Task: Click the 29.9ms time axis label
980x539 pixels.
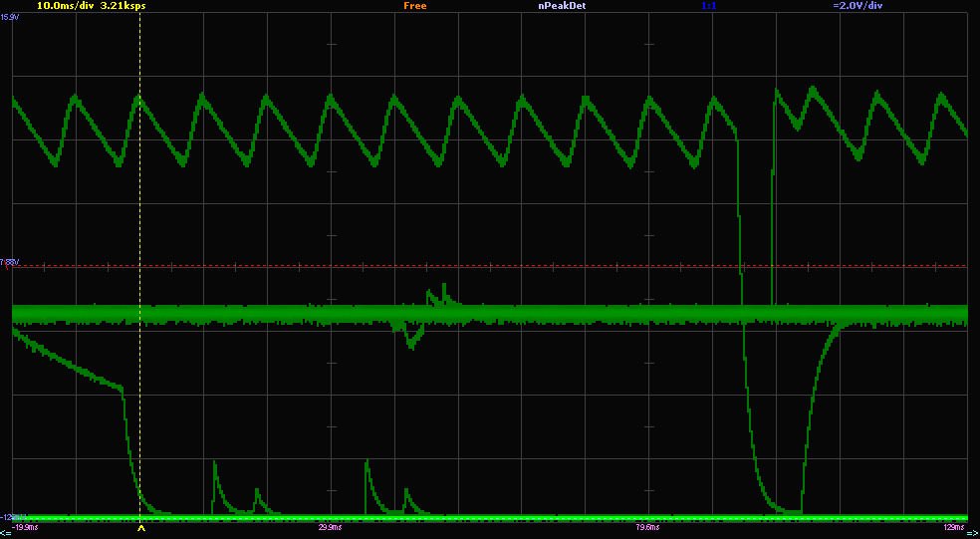Action: point(329,527)
